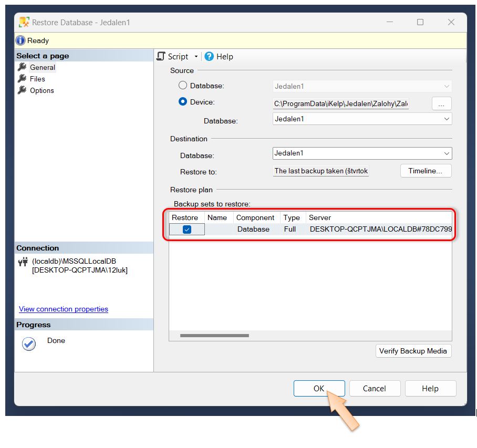Select the Database source radio button

[x=183, y=85]
